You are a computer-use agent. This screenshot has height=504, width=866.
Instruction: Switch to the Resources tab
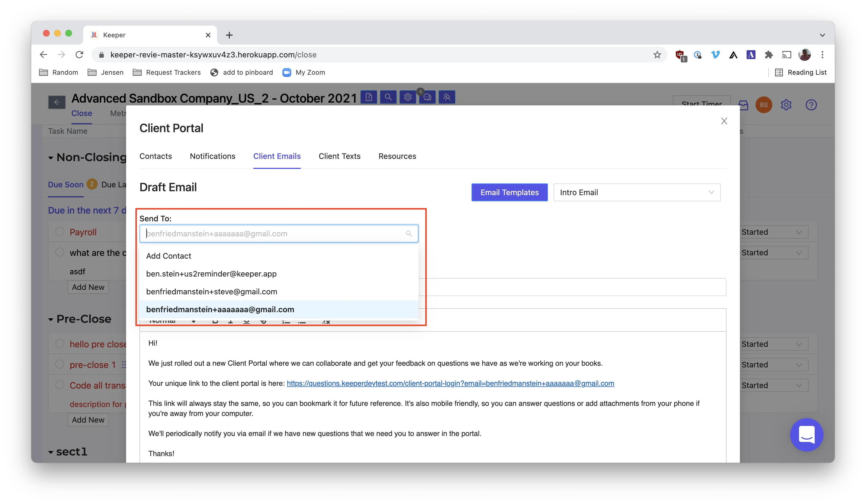pos(397,156)
